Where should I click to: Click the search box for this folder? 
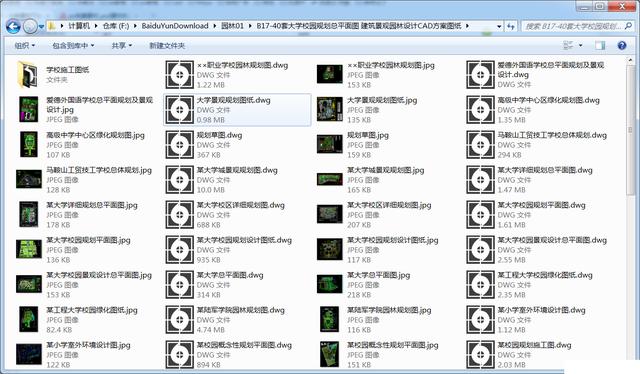point(578,26)
